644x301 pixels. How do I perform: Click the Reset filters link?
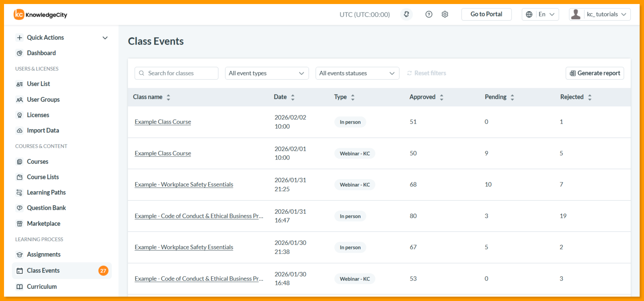[426, 73]
